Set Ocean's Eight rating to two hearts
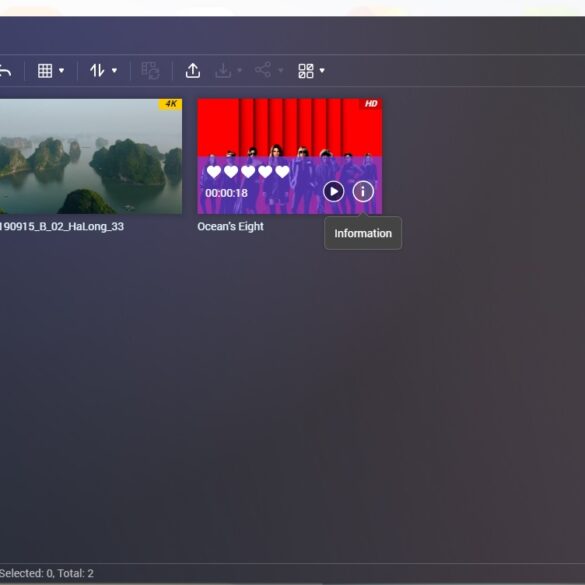 pyautogui.click(x=231, y=172)
